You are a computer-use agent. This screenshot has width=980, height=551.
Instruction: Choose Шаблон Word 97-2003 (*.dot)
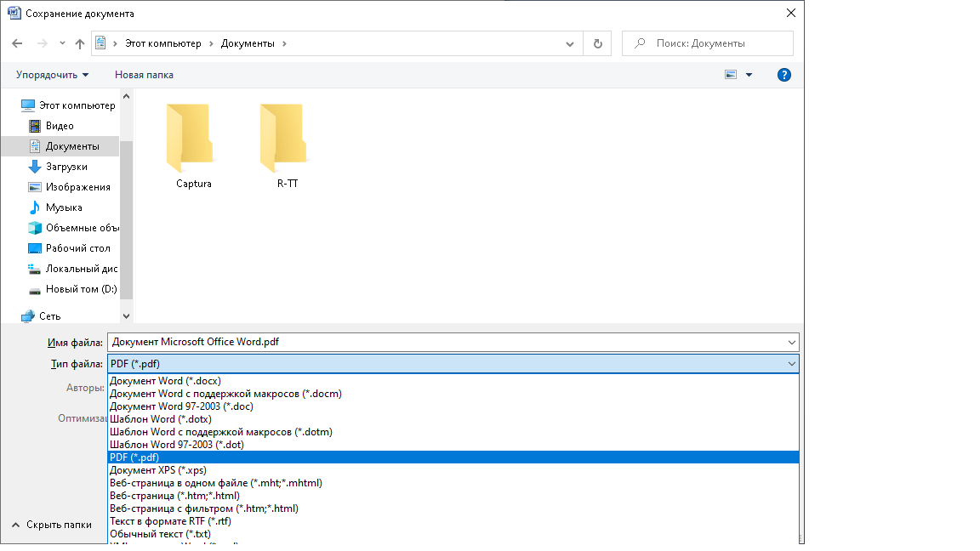click(x=453, y=445)
